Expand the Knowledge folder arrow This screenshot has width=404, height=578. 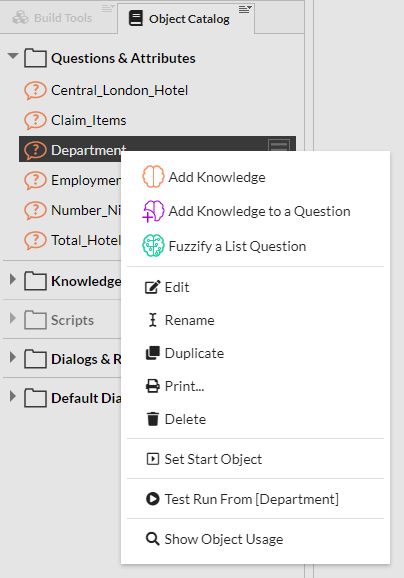[13, 279]
